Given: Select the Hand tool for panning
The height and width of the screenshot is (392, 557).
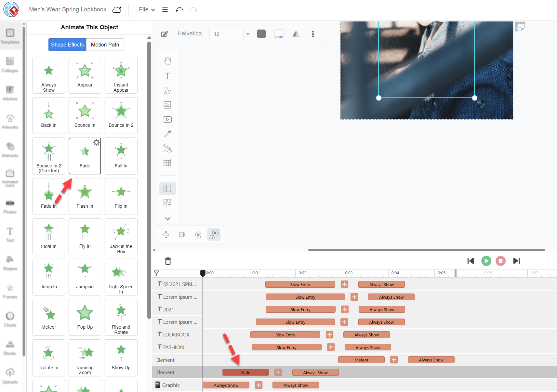Looking at the screenshot, I should click(x=167, y=60).
